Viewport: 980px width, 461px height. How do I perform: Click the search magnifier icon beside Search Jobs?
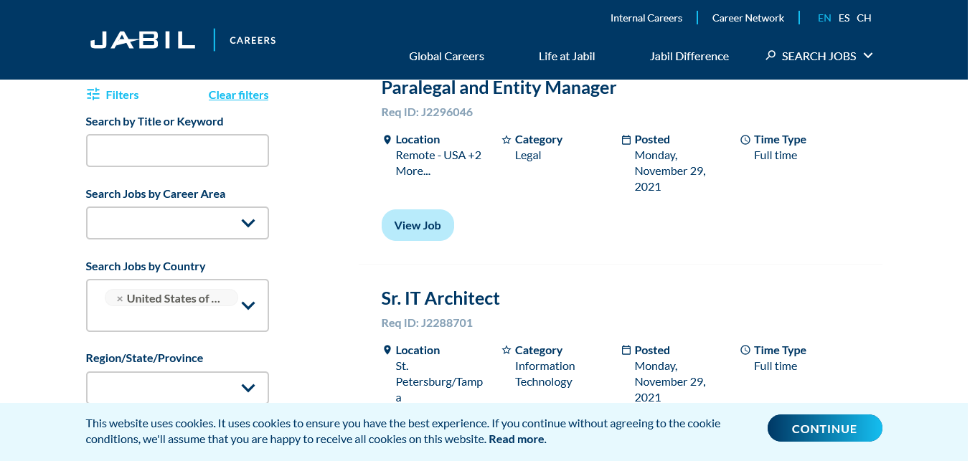tap(771, 55)
